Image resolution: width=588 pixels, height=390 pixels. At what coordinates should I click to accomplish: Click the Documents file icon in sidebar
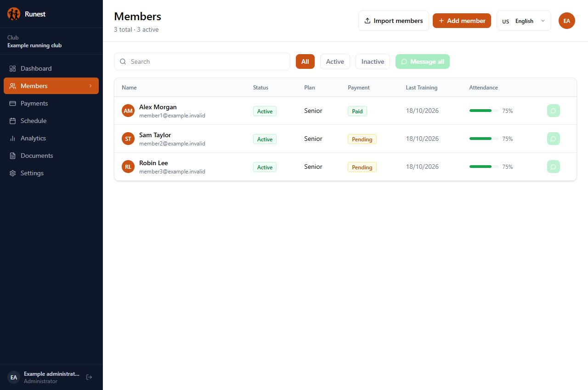12,156
